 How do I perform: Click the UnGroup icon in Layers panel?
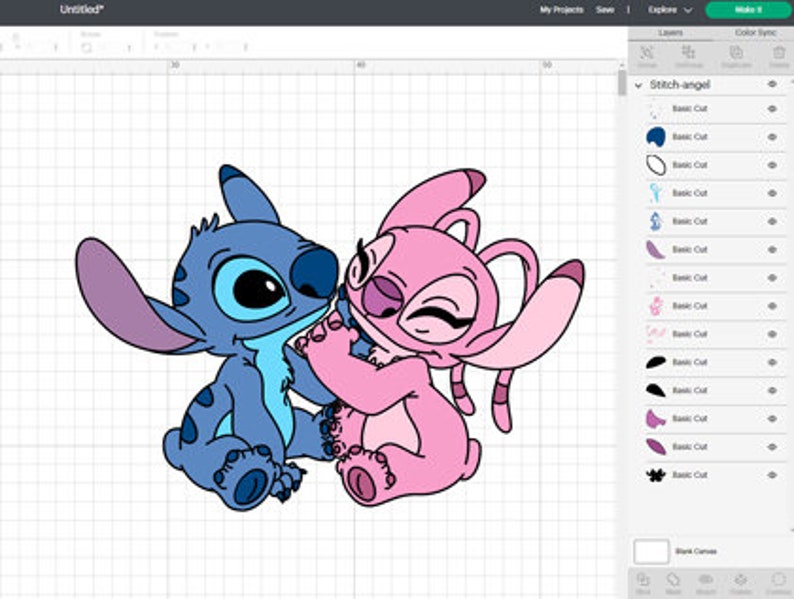tap(688, 53)
